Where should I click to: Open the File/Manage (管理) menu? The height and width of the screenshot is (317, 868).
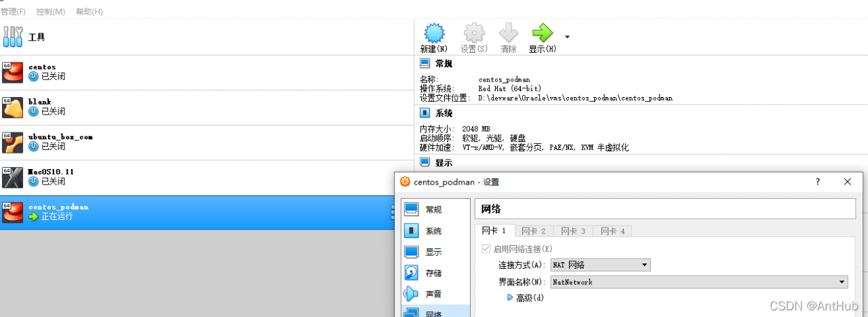[x=13, y=12]
